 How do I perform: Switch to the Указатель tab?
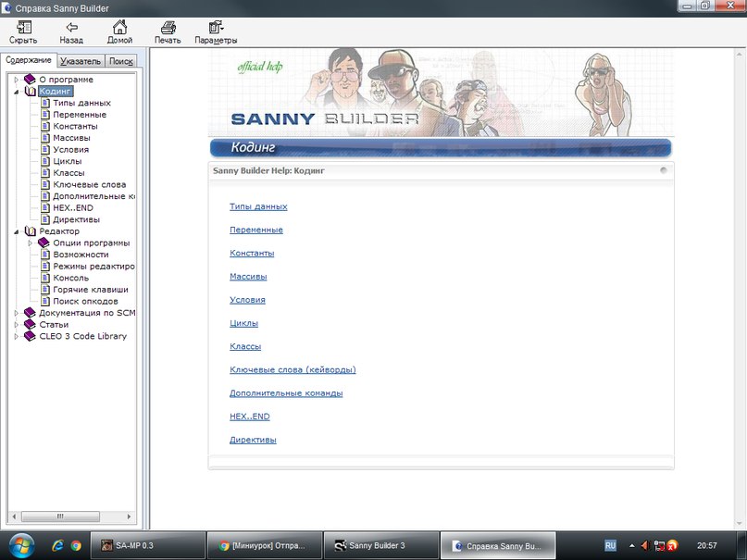point(81,61)
